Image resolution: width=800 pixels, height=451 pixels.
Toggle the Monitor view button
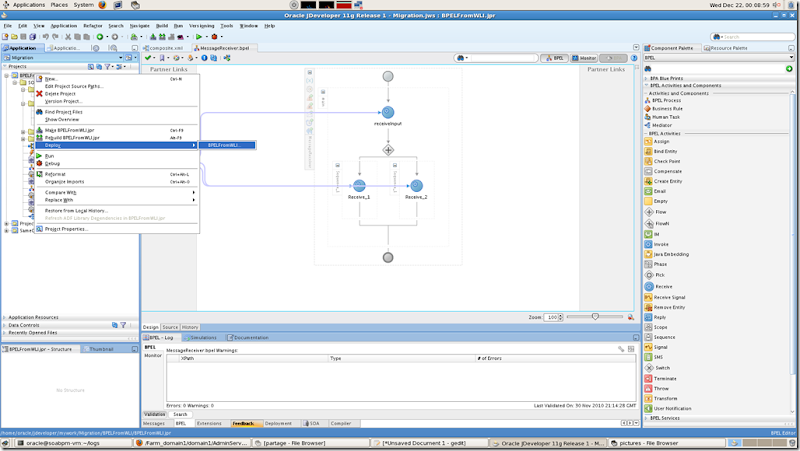[x=584, y=58]
